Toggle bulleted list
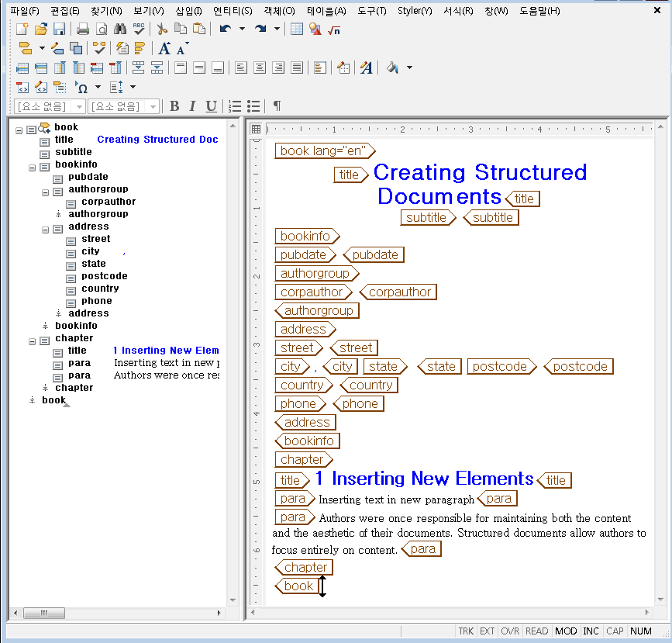The height and width of the screenshot is (643, 672). pyautogui.click(x=253, y=106)
